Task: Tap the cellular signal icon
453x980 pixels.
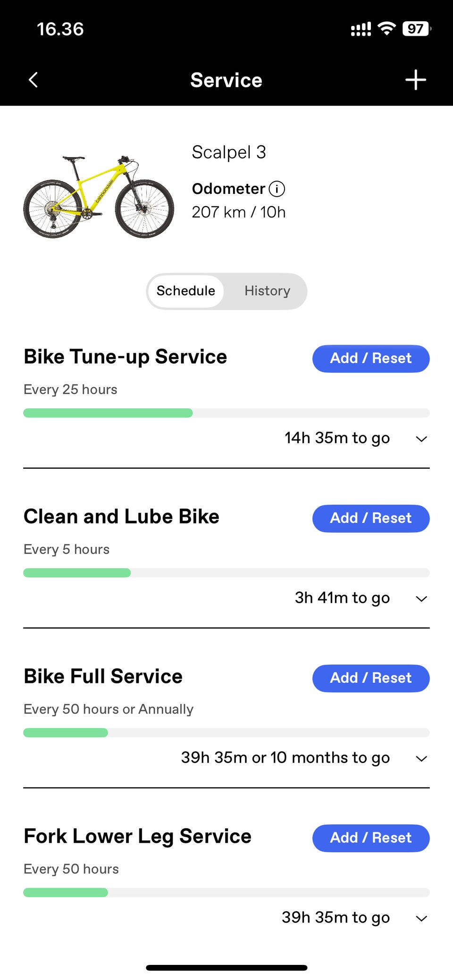Action: [361, 29]
